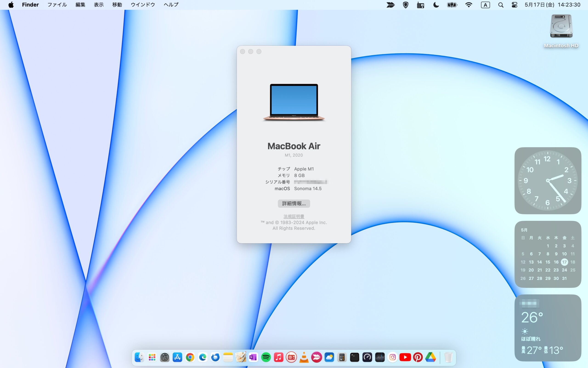Open Launchpad from the Dock

pos(152,357)
